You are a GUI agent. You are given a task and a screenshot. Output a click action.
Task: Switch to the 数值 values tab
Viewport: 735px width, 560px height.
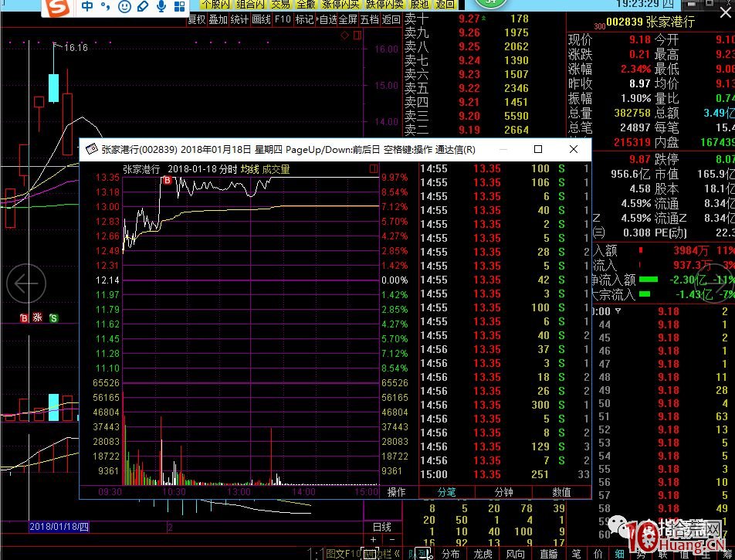coord(561,492)
